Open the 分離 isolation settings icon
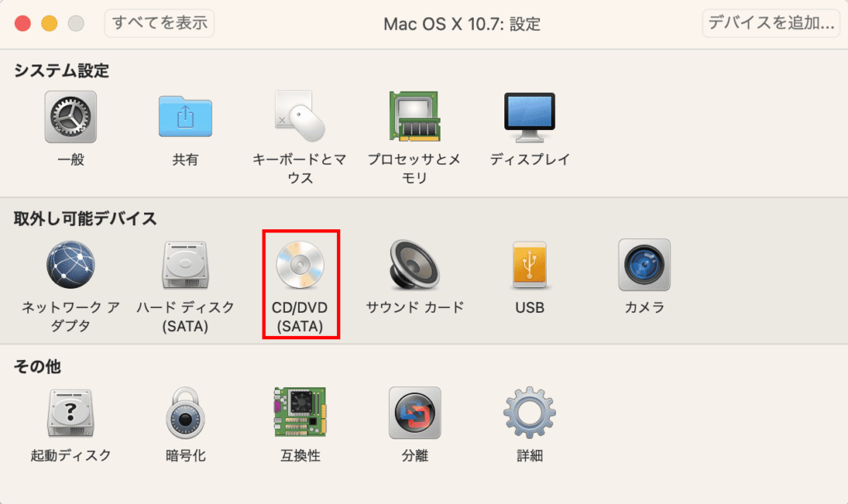Screen dimensions: 848x504 coord(415,413)
